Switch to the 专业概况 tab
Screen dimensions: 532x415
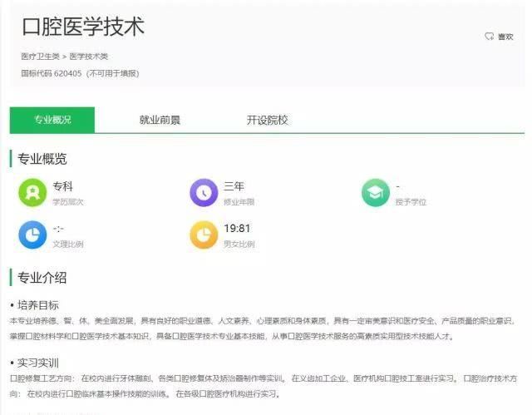pos(52,120)
